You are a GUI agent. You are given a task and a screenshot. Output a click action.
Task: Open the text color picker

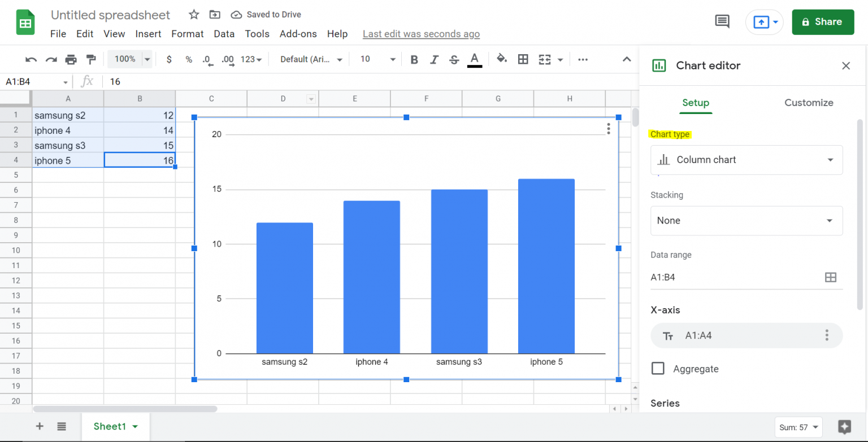[x=475, y=59]
